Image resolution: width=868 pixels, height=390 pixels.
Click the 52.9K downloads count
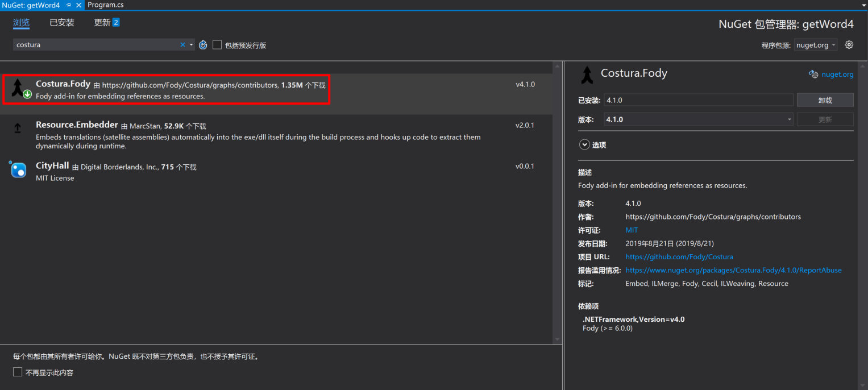coord(174,126)
